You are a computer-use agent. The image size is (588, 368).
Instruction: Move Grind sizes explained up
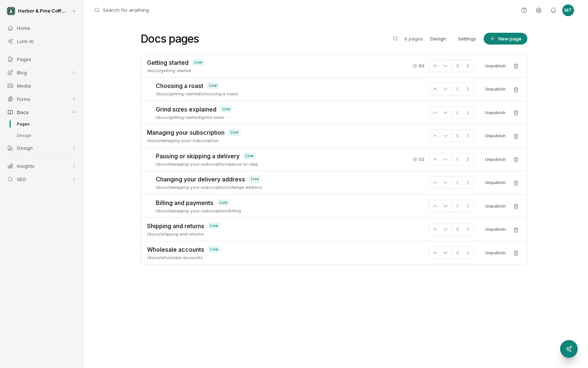[x=435, y=113]
